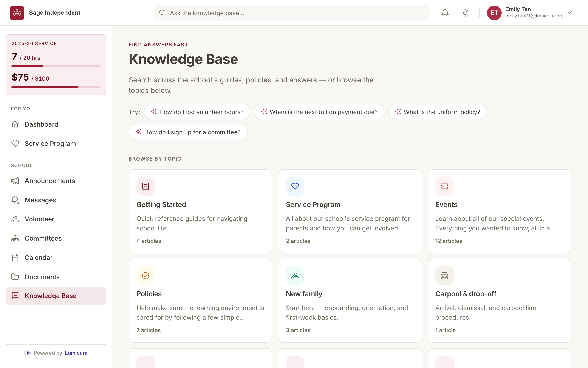Image resolution: width=588 pixels, height=368 pixels.
Task: Try 'When is the next tuition payment due?'
Action: (319, 112)
